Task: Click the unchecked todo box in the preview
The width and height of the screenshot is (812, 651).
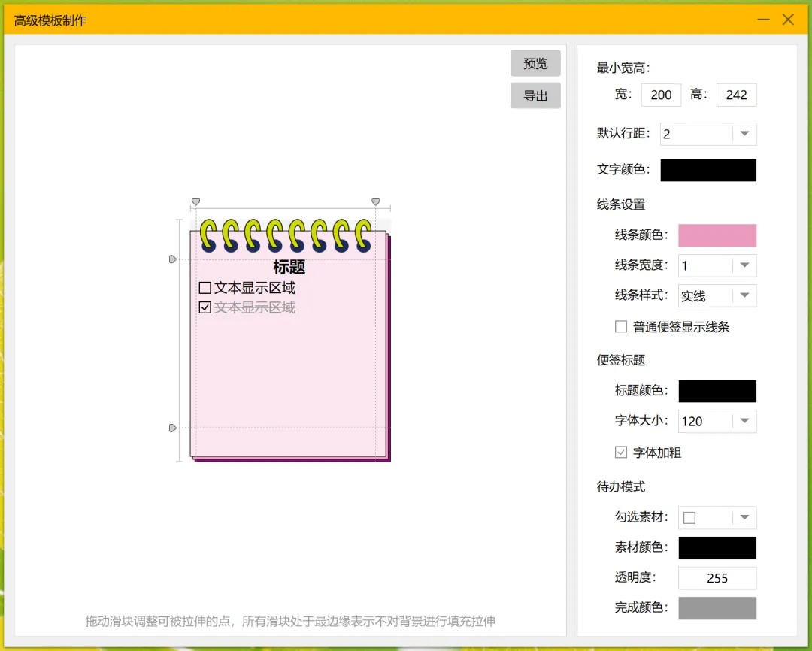Action: coord(205,288)
